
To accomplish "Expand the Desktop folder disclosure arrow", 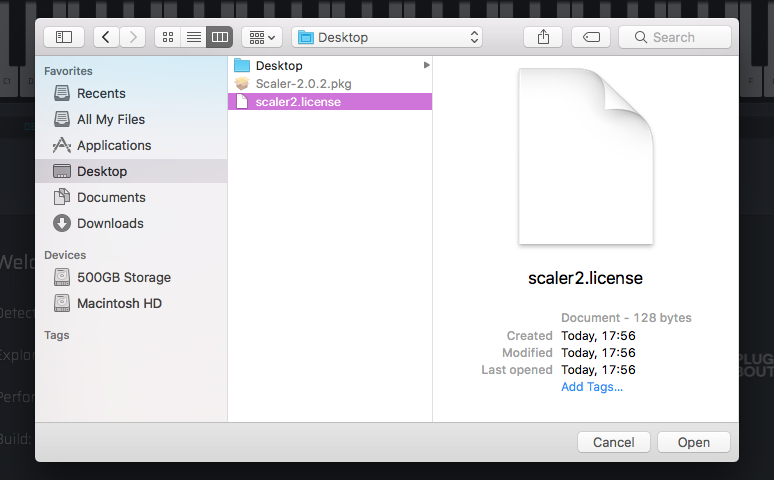I will (426, 65).
